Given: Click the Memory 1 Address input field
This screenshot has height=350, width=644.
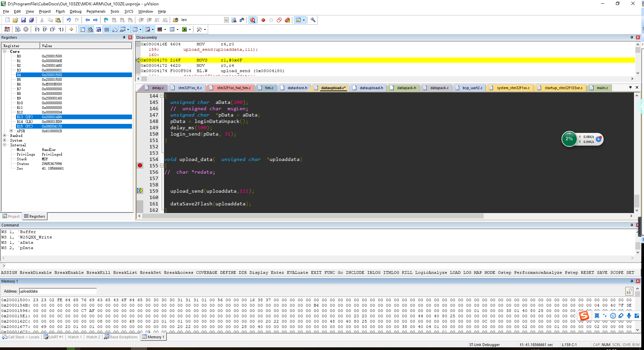Looking at the screenshot, I should click(58, 291).
